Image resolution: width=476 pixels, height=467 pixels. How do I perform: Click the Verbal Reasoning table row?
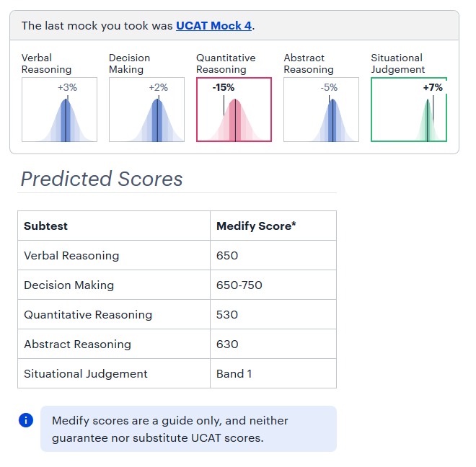click(177, 255)
